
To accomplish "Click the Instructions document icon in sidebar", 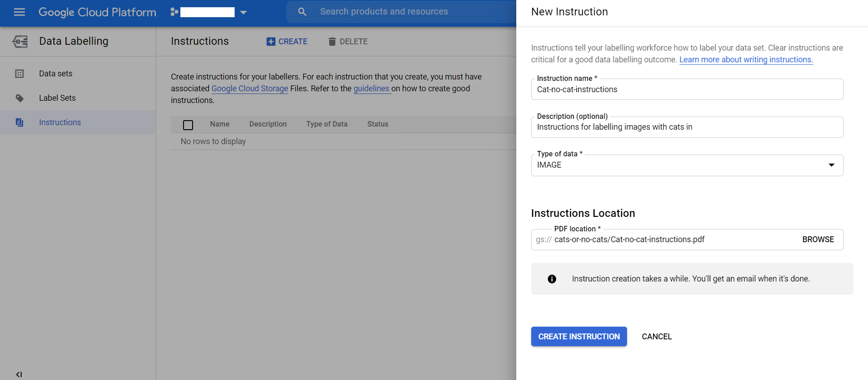I will (x=19, y=122).
